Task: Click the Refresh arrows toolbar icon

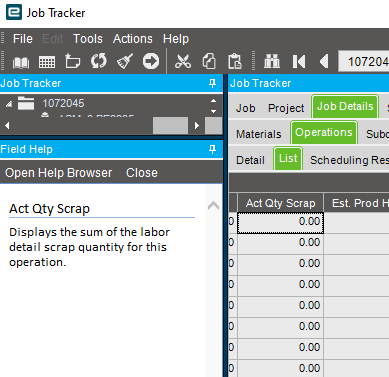Action: click(x=99, y=61)
